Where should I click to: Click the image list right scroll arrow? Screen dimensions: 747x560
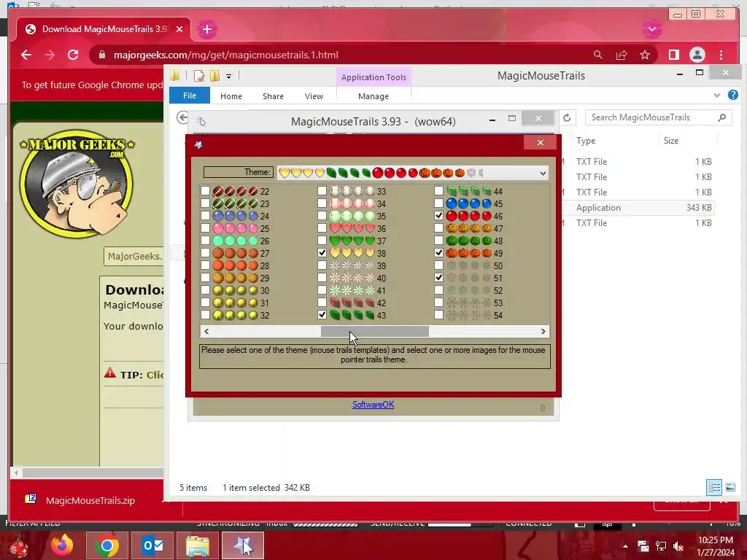543,332
